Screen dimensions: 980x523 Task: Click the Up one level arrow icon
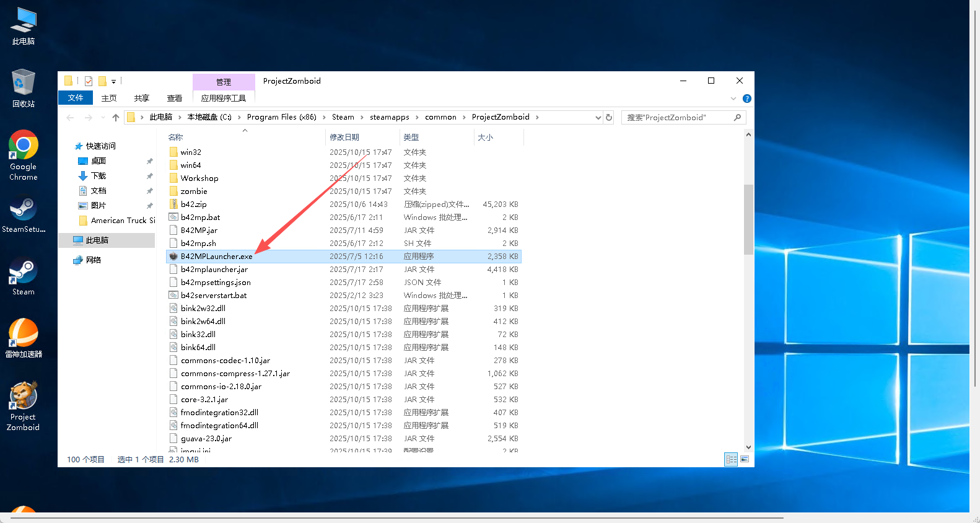click(116, 118)
